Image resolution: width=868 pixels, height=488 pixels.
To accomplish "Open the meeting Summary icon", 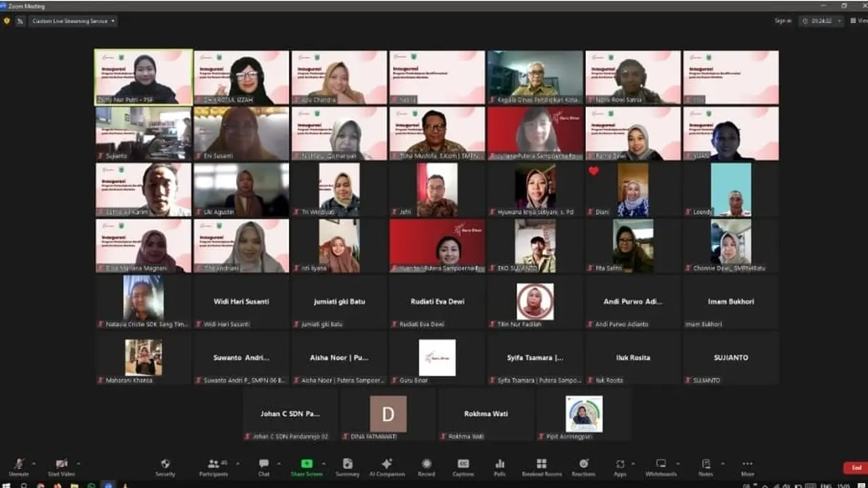I will coord(347,467).
